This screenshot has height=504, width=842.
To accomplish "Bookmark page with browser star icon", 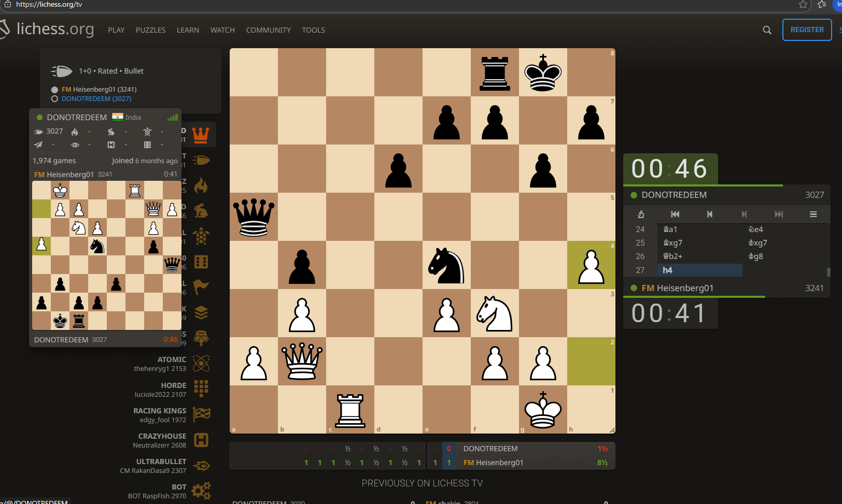I will [803, 5].
